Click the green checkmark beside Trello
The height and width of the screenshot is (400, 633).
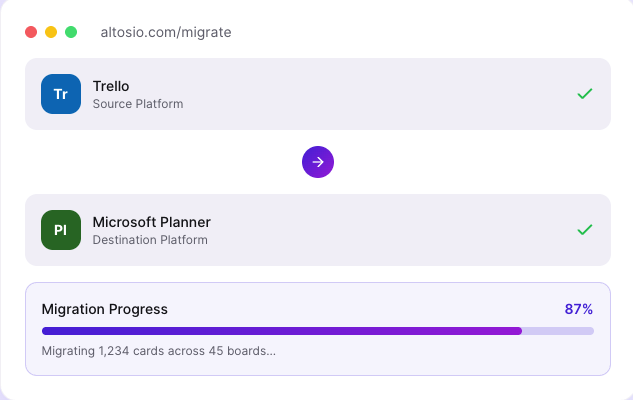tap(585, 94)
